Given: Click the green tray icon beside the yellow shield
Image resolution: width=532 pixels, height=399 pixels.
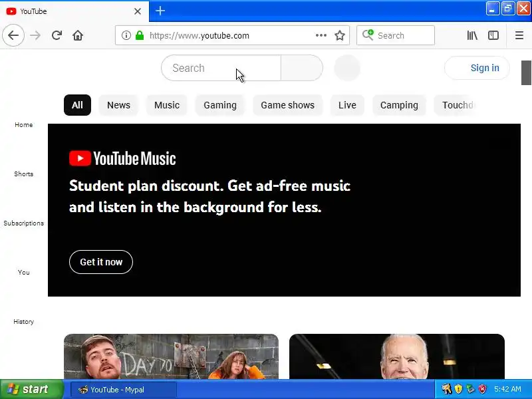Looking at the screenshot, I should point(470,389).
